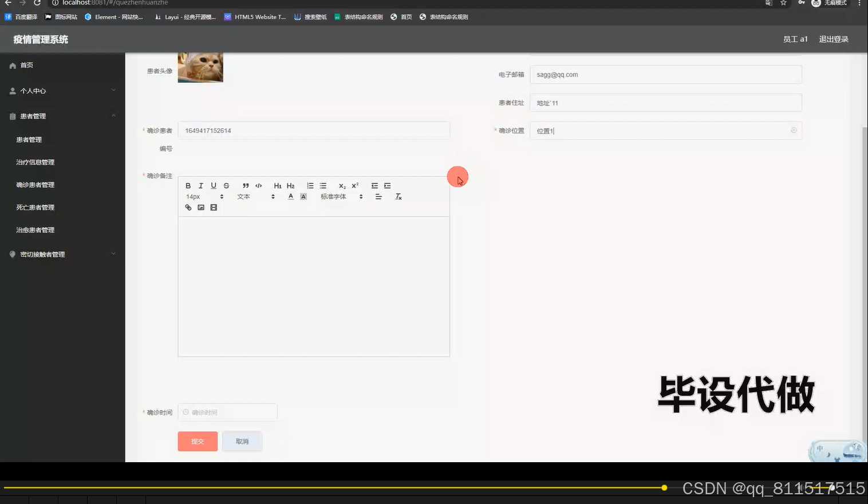Create an ordered numbered list

pos(310,186)
